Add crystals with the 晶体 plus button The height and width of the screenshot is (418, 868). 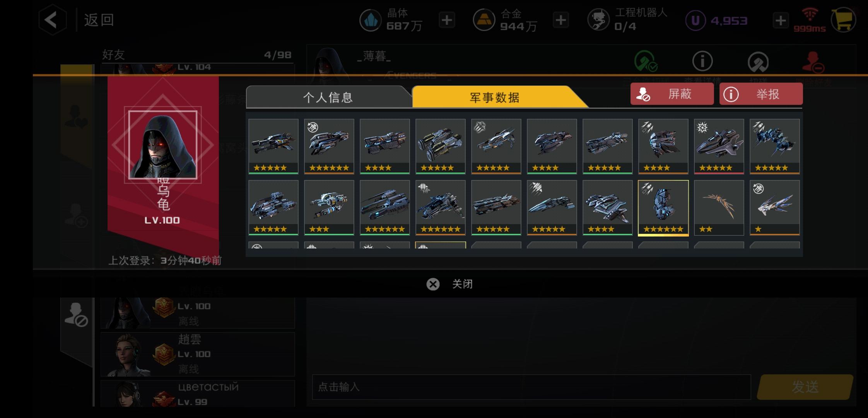point(447,20)
